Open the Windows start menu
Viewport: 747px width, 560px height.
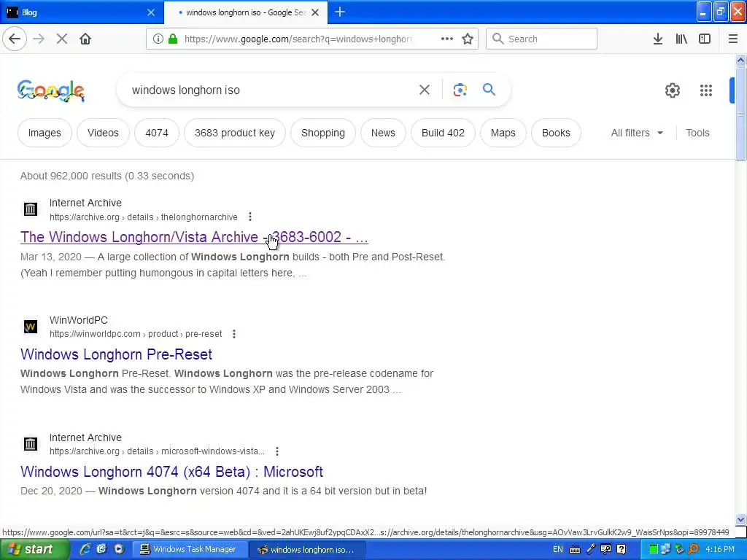click(x=34, y=550)
